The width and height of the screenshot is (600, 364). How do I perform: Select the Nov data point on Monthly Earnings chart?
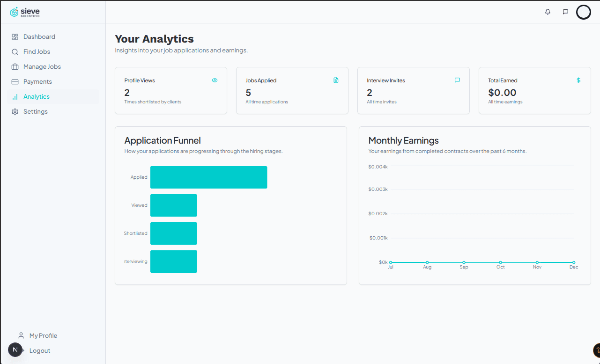point(537,262)
